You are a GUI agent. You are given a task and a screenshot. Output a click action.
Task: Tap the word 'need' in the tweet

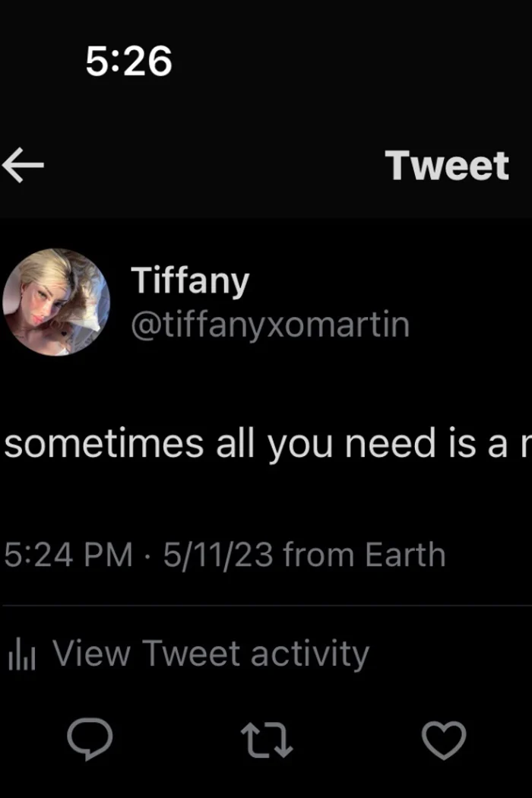point(391,443)
